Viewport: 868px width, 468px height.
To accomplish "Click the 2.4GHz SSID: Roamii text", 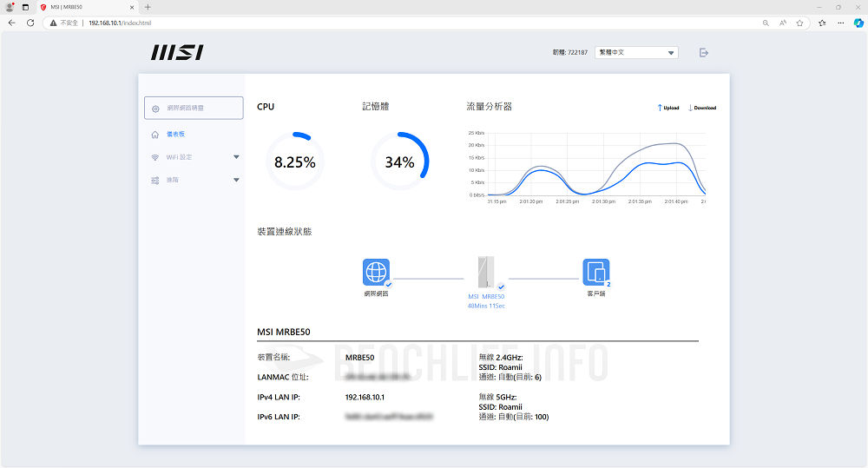I will coord(501,367).
